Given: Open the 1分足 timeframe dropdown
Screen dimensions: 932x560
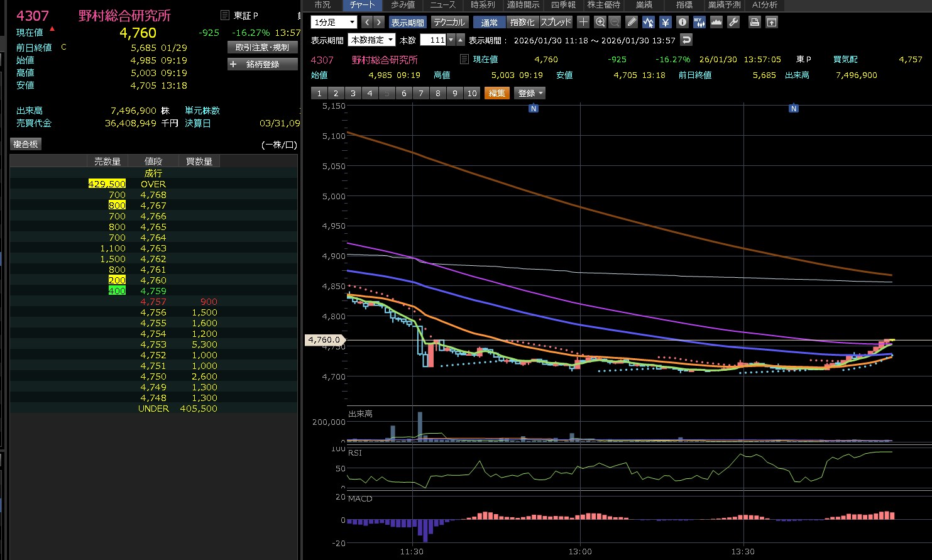Looking at the screenshot, I should click(x=334, y=22).
